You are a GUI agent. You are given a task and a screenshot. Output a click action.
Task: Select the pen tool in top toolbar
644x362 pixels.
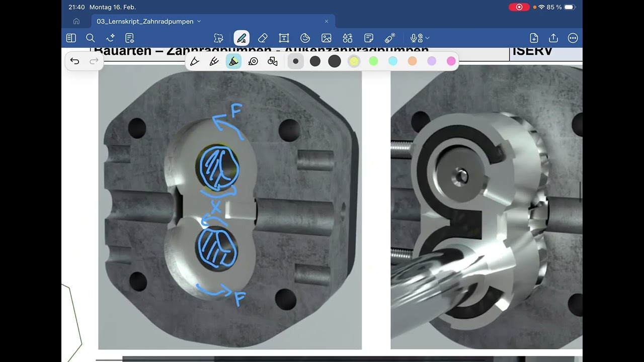(242, 38)
